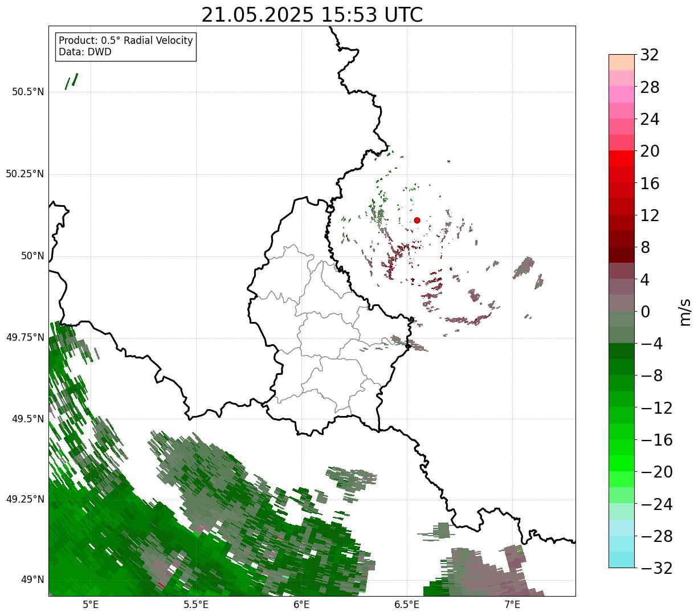Click the colorbar label 8
The width and height of the screenshot is (698, 616).
(x=645, y=247)
